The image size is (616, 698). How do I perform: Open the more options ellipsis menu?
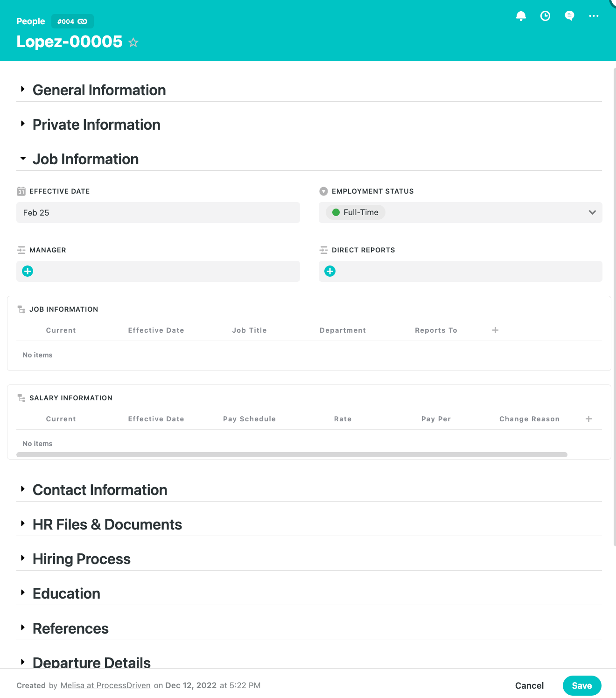coord(594,16)
